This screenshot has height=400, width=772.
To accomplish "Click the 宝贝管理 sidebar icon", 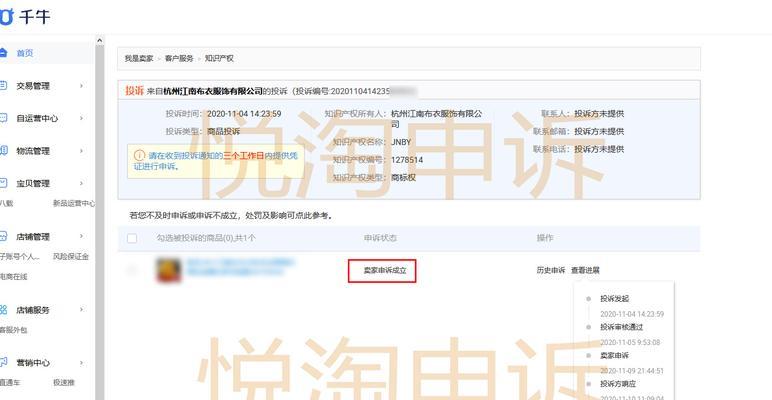I will 3,183.
